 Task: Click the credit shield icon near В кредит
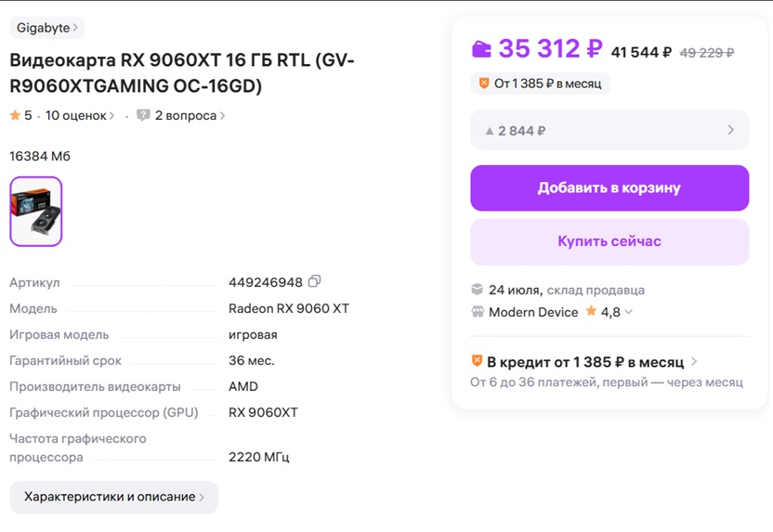477,361
